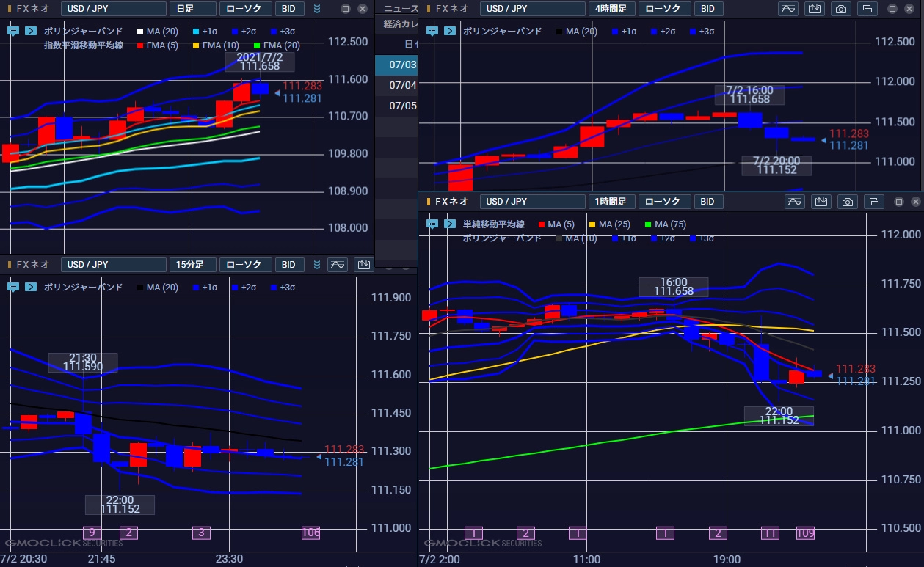Expand the double-chevron toolbar menu in 日足 chart
Image resolution: width=924 pixels, height=567 pixels.
pyautogui.click(x=317, y=9)
